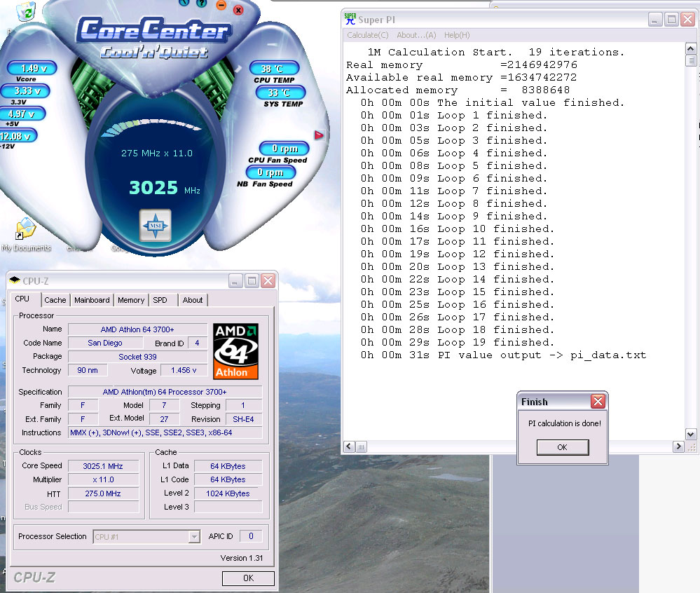Switch to the About tab in CPU-Z
Viewport: 700px width, 593px height.
tap(193, 300)
